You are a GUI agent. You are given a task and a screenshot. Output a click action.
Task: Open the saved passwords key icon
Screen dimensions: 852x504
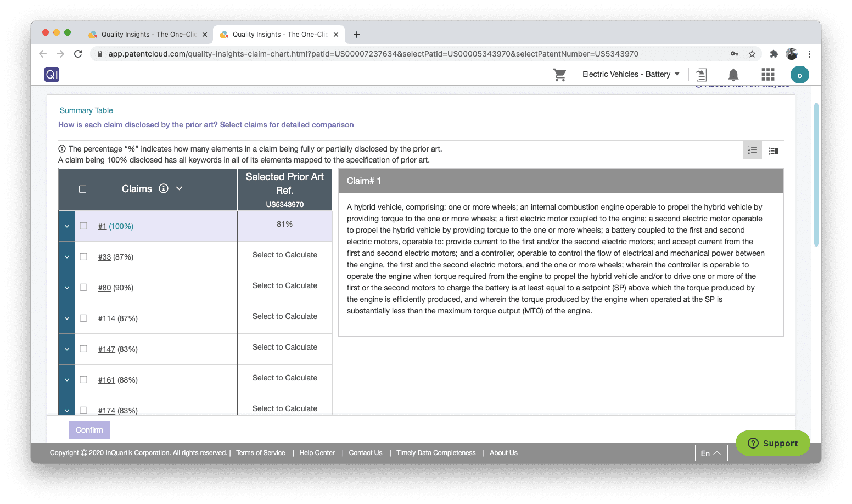coord(735,54)
